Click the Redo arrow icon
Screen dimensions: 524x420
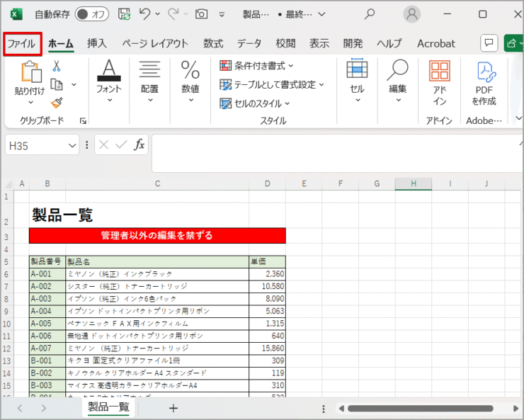click(x=173, y=14)
